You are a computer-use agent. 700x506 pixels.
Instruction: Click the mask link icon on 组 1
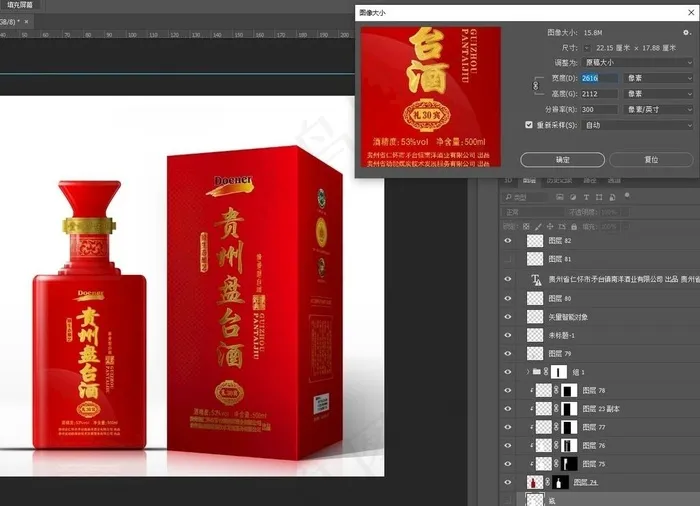coord(546,372)
